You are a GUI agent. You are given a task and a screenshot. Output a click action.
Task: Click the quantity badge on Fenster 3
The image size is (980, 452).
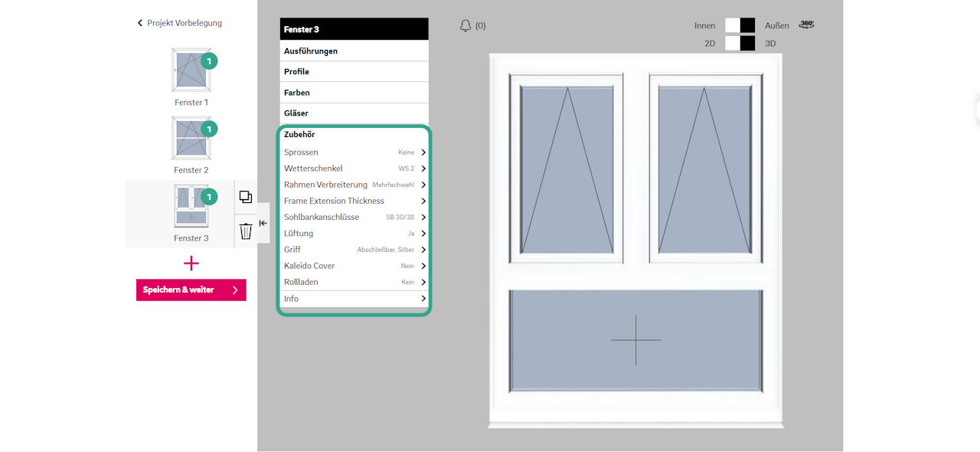209,197
